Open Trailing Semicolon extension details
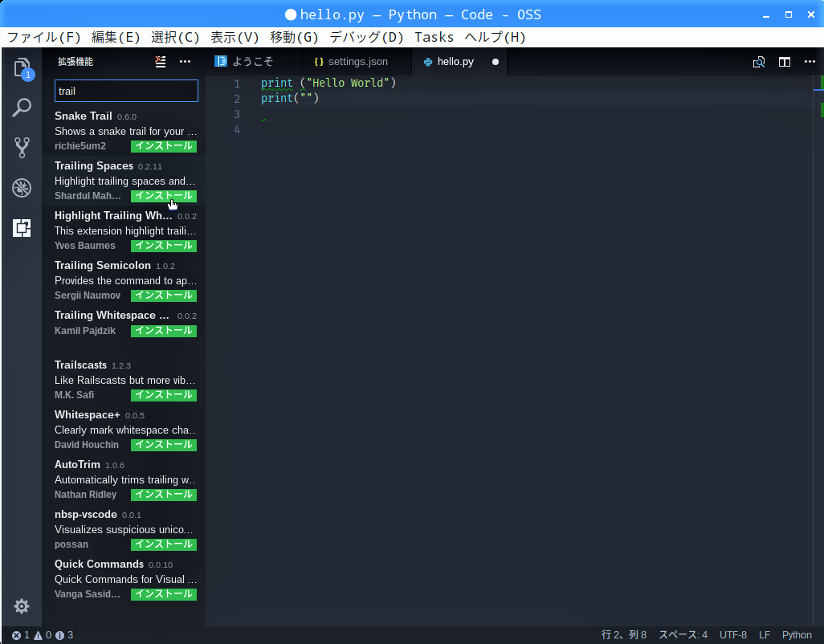Image resolution: width=824 pixels, height=644 pixels. point(124,280)
